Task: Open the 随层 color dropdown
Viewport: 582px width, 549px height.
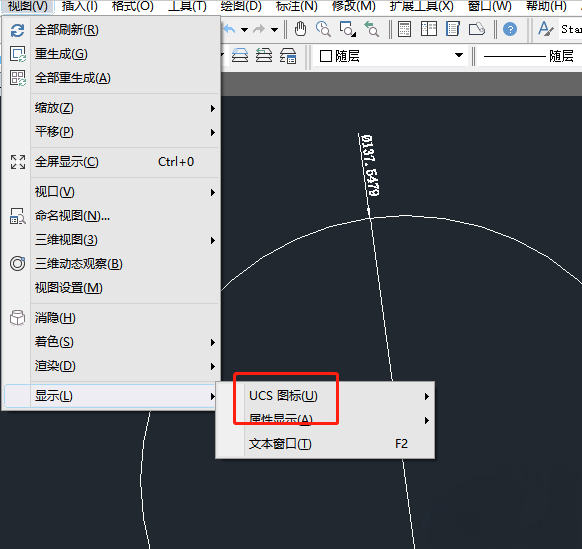Action: coord(391,56)
